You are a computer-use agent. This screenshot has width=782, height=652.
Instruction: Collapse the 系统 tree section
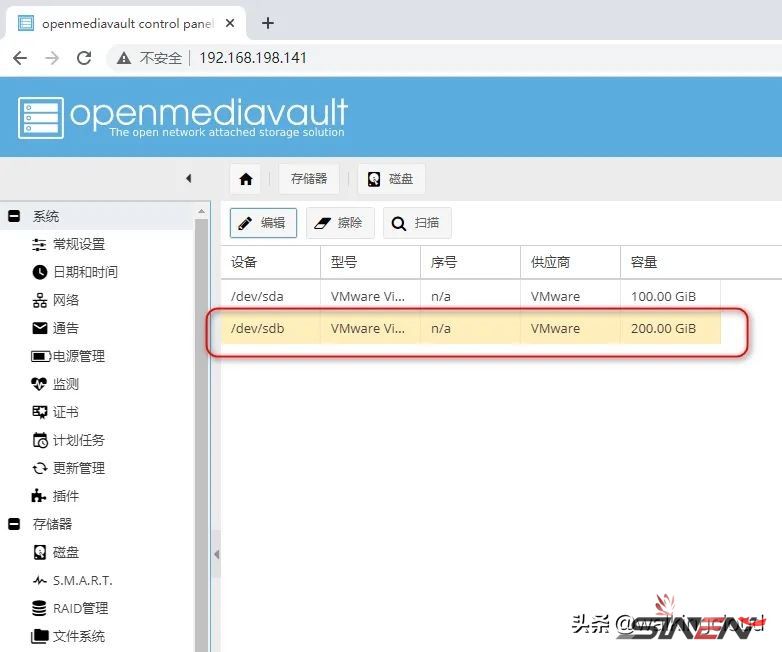tap(14, 216)
